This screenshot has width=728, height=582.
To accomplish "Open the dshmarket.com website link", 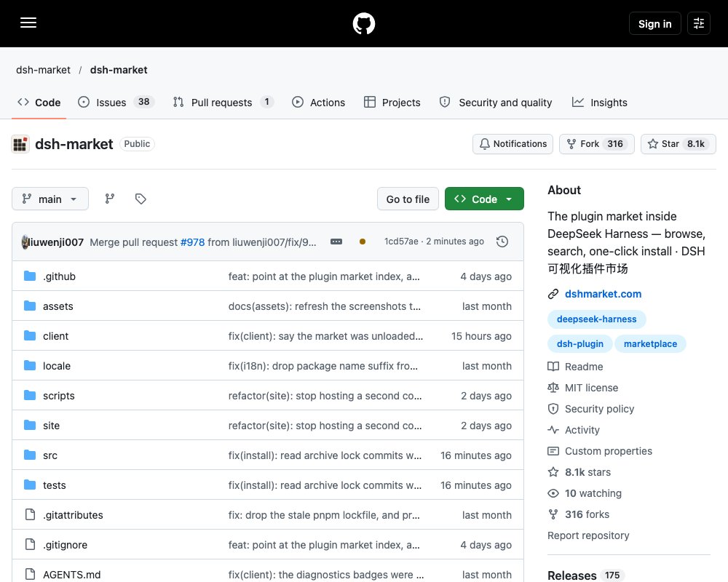I will pos(603,294).
